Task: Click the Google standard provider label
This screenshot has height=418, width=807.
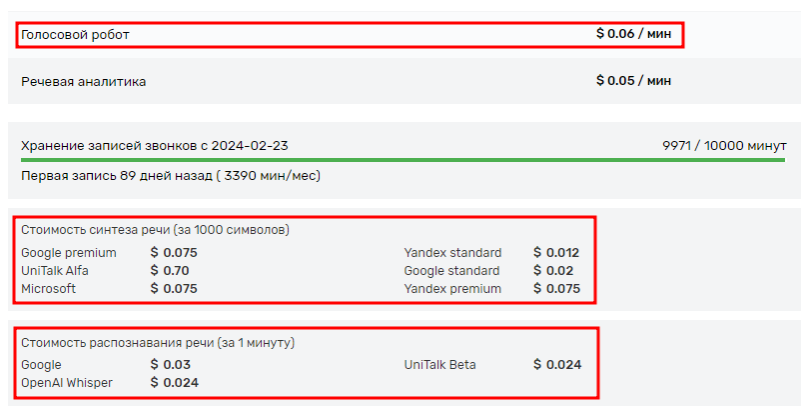Action: (x=452, y=270)
